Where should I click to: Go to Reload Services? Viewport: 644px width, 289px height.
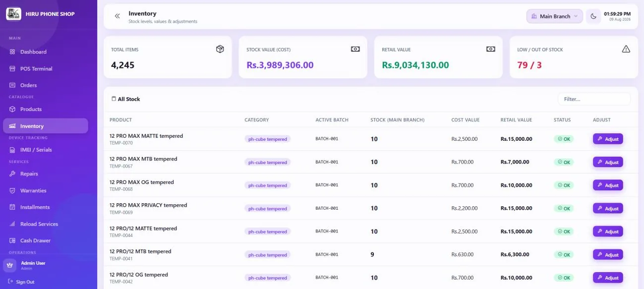tap(46, 224)
